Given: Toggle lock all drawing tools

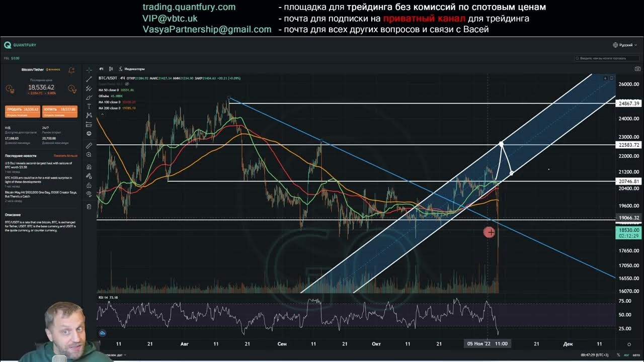Looking at the screenshot, I should coord(89,185).
